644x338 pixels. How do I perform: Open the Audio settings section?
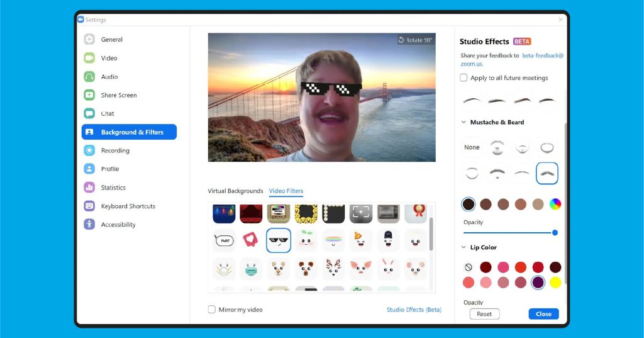point(109,77)
